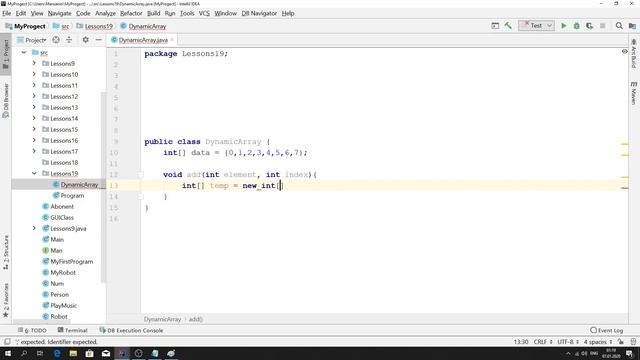Open the DB Navigator menu
The width and height of the screenshot is (640, 360).
point(259,13)
